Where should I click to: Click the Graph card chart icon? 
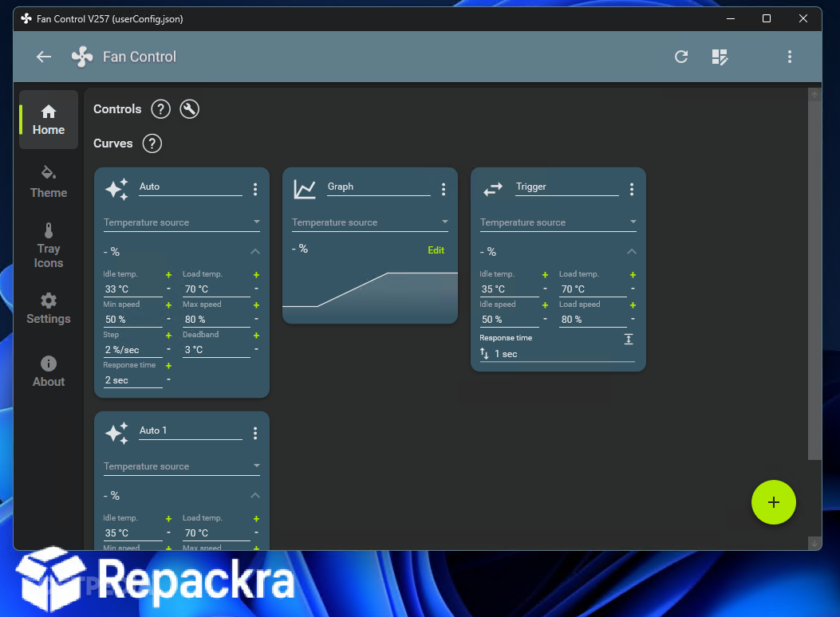(x=305, y=190)
